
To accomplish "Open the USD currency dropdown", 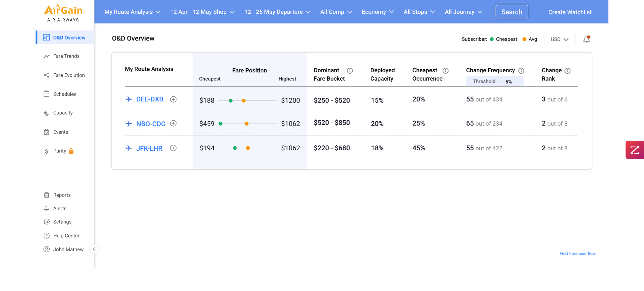I will 559,39.
